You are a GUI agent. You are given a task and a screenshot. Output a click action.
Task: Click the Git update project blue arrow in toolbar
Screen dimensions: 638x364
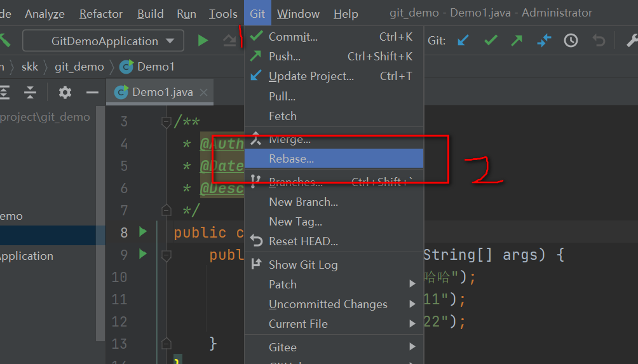[x=463, y=40]
